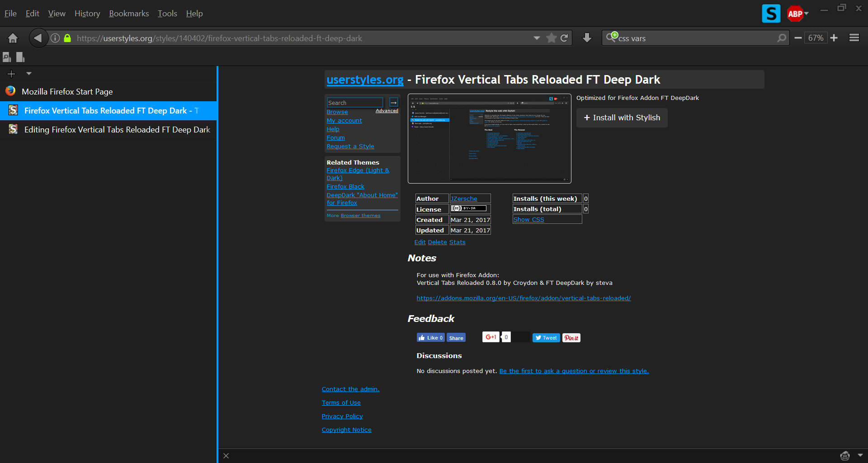Open the Forum link

tap(335, 138)
